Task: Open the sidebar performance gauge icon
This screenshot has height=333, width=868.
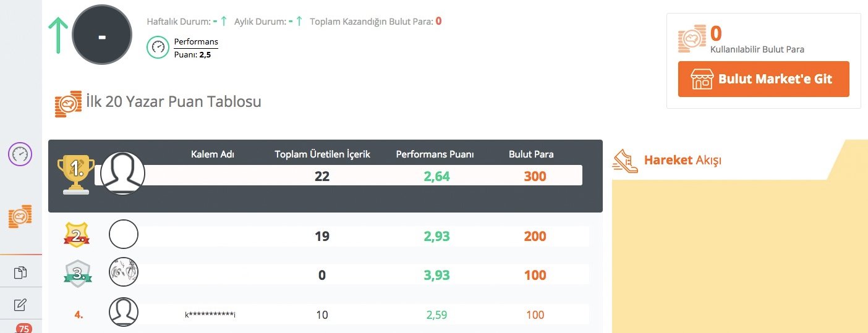Action: click(20, 154)
